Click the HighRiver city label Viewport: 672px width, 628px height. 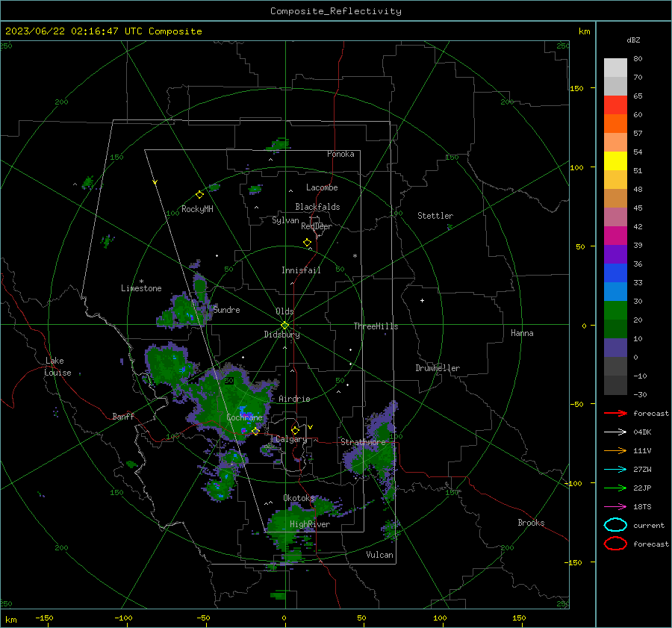[x=310, y=524]
